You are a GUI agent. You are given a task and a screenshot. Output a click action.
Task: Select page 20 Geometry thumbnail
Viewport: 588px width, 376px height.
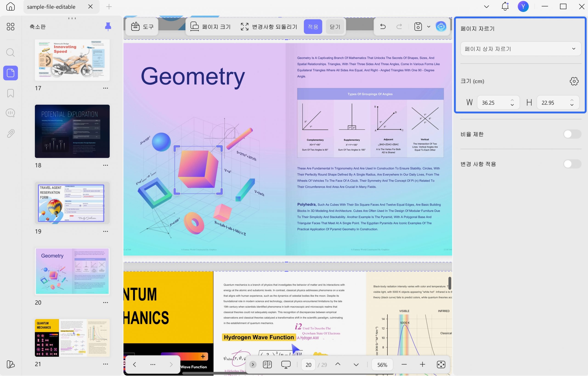[x=72, y=271]
